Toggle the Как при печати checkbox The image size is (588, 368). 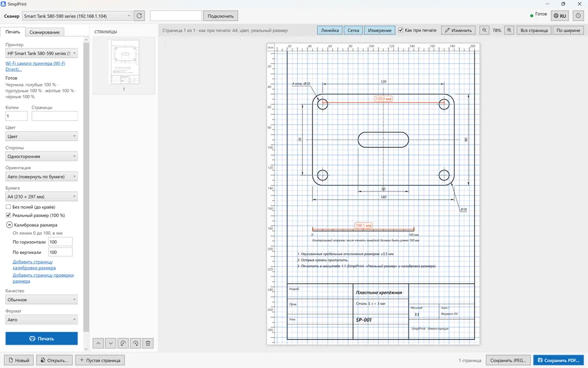pos(401,30)
